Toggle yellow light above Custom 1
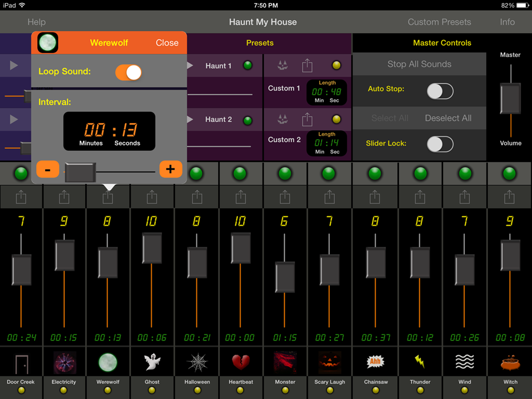 336,65
